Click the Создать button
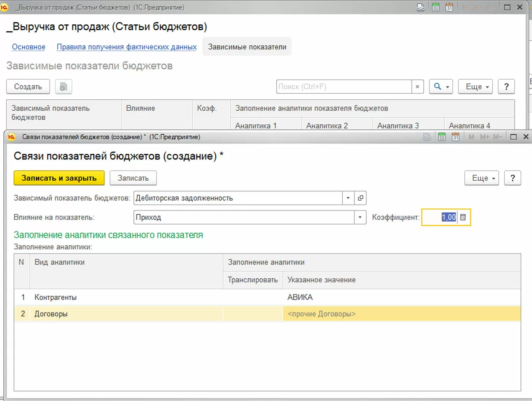532x401 pixels. [28, 87]
